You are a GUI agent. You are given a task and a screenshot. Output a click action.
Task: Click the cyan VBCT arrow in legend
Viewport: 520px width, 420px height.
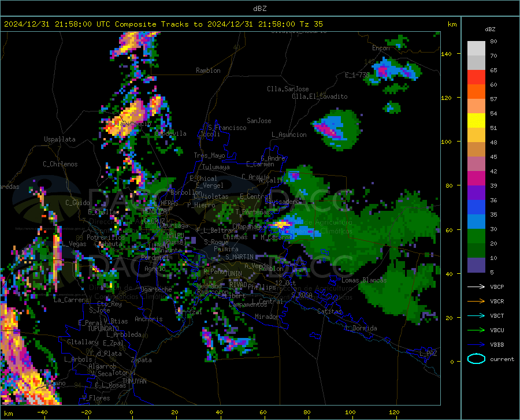pos(476,315)
